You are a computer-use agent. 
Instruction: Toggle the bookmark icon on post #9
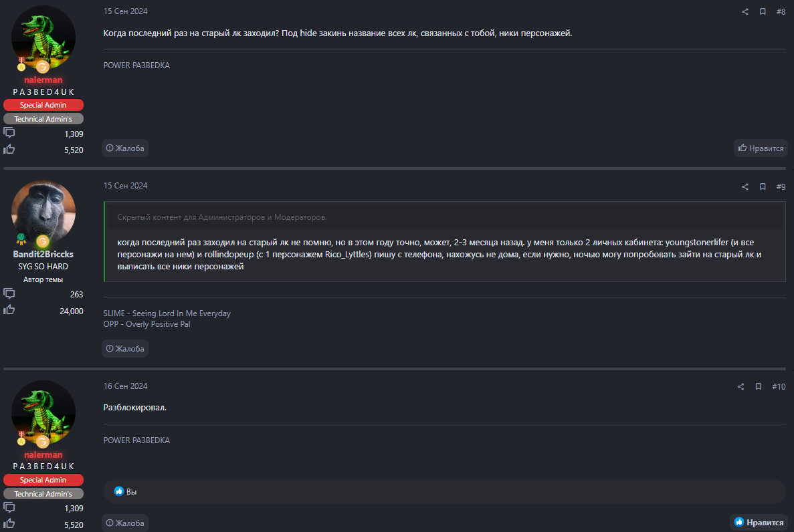click(763, 187)
